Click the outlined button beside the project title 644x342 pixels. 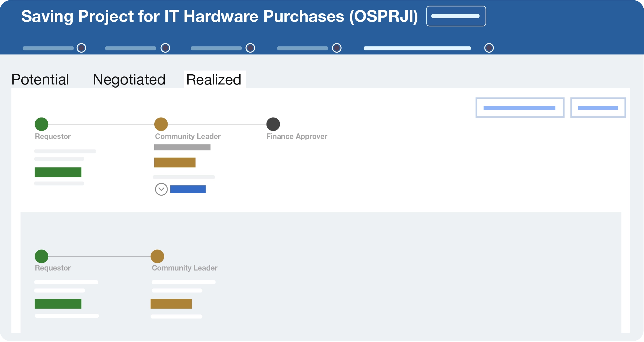coord(456,16)
